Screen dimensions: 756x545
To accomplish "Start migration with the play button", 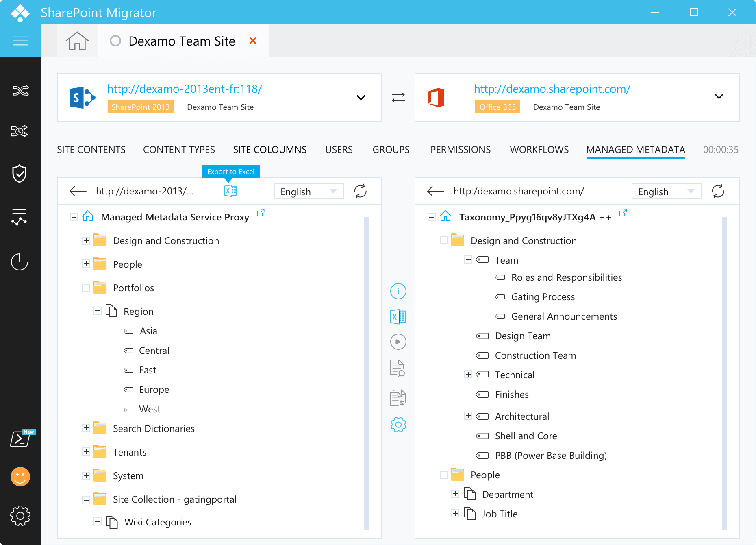I will (x=398, y=342).
